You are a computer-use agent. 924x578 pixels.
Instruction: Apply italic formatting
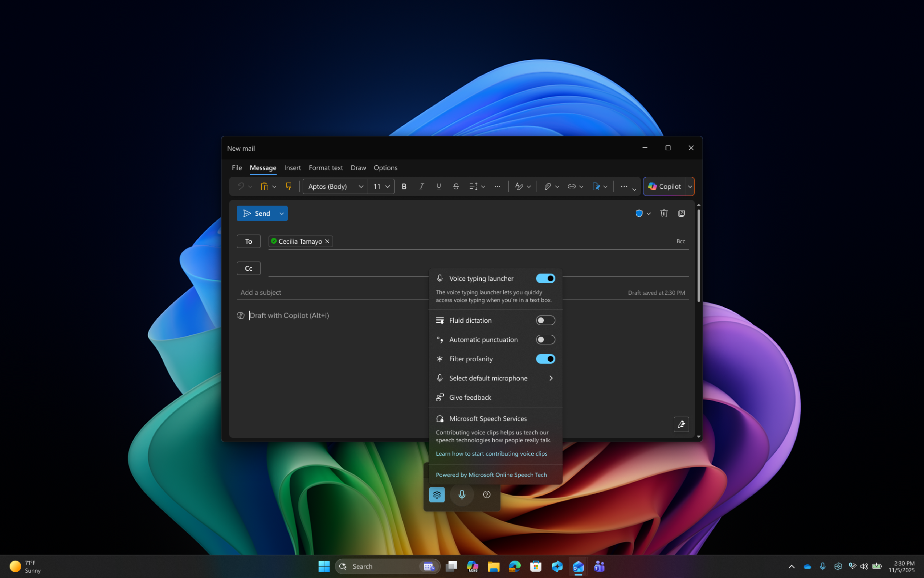coord(422,186)
